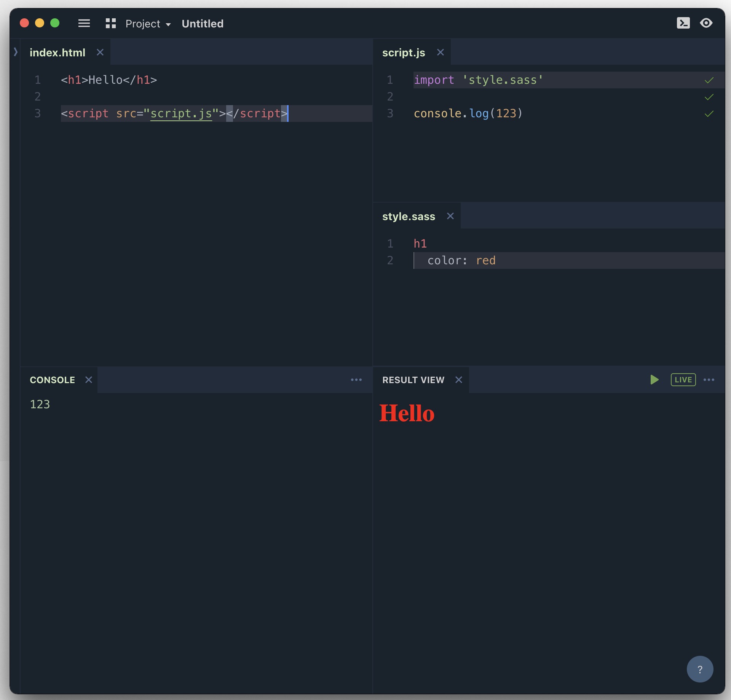
Task: Toggle LIVE reload mode
Action: 683,380
